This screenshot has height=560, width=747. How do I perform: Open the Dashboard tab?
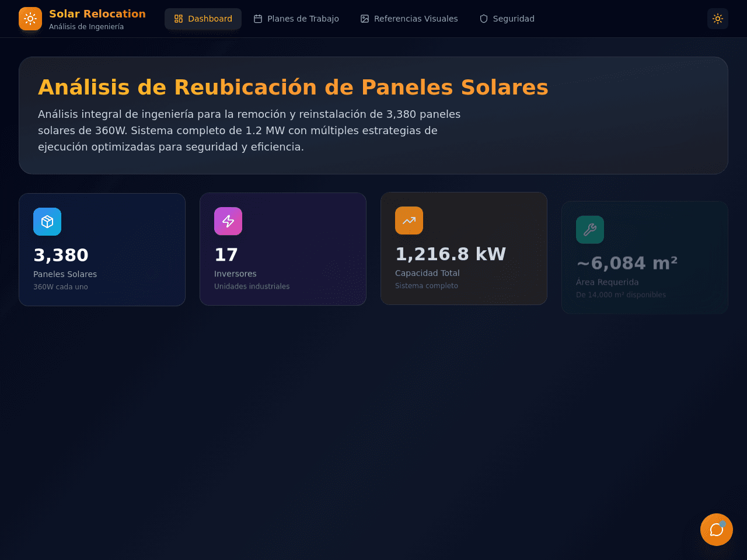pyautogui.click(x=203, y=19)
